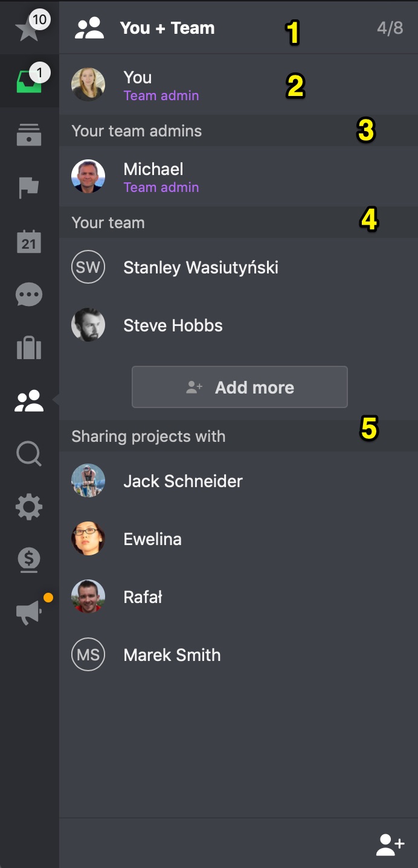Open the Comments speech bubble icon

point(29,295)
